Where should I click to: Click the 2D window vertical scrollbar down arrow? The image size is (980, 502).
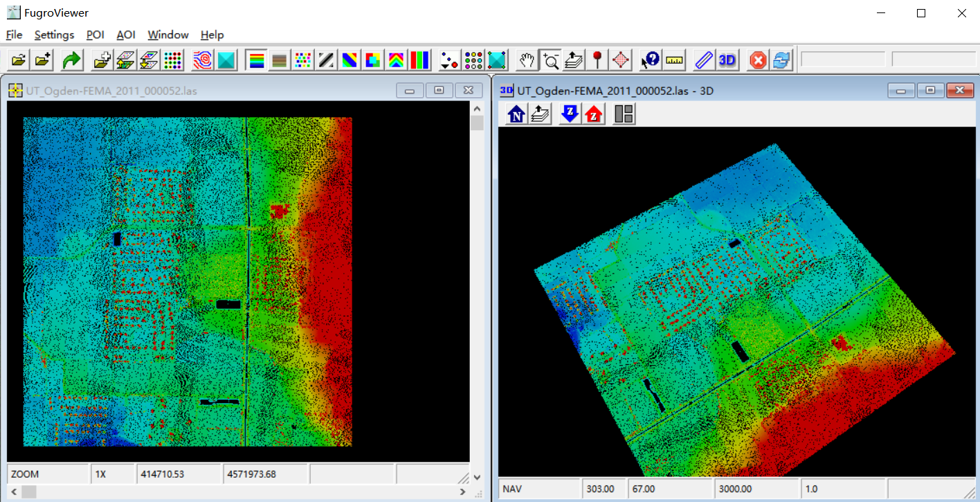tap(476, 477)
